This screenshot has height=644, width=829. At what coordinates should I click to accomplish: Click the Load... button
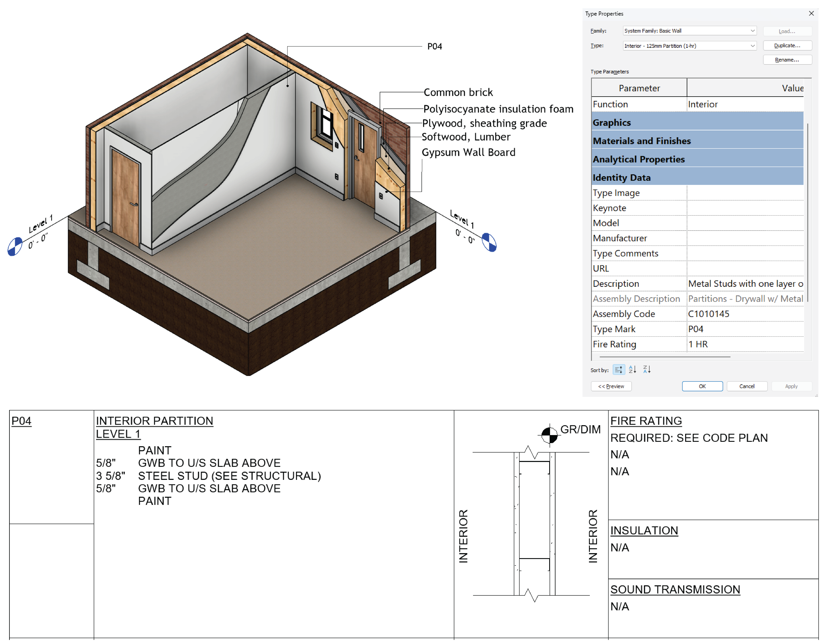pos(787,31)
